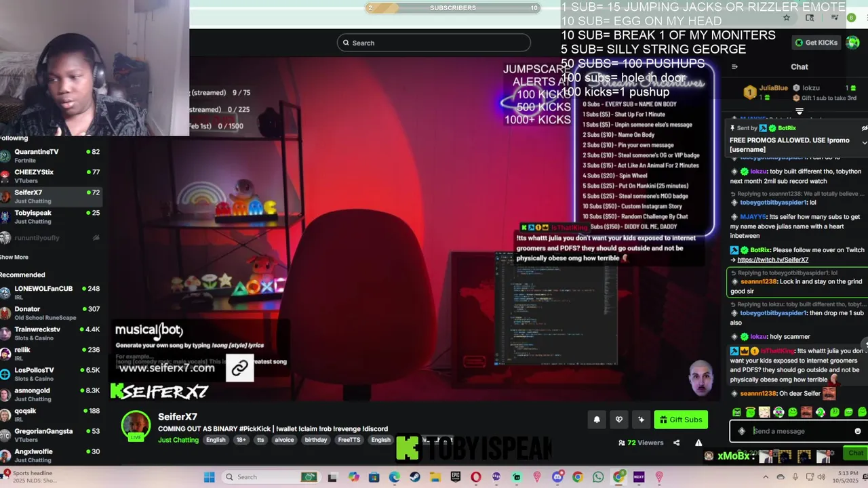Click the user avatar at top right
The width and height of the screenshot is (868, 488).
tap(853, 43)
